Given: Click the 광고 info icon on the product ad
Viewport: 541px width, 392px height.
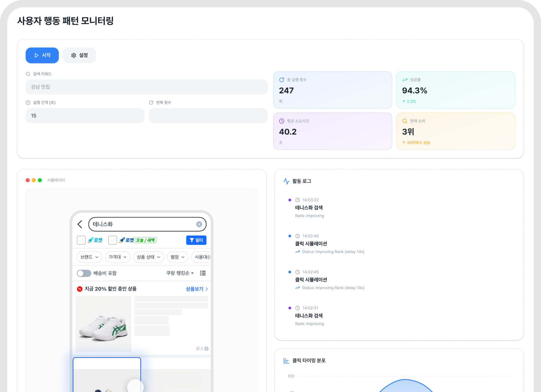Looking at the screenshot, I should coord(207,349).
